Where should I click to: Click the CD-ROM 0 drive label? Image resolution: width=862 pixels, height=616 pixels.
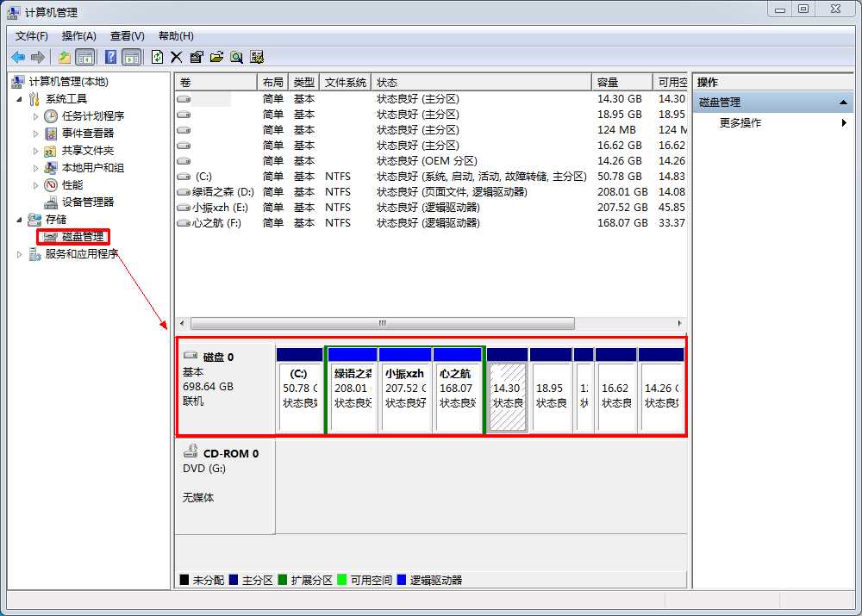pyautogui.click(x=231, y=454)
